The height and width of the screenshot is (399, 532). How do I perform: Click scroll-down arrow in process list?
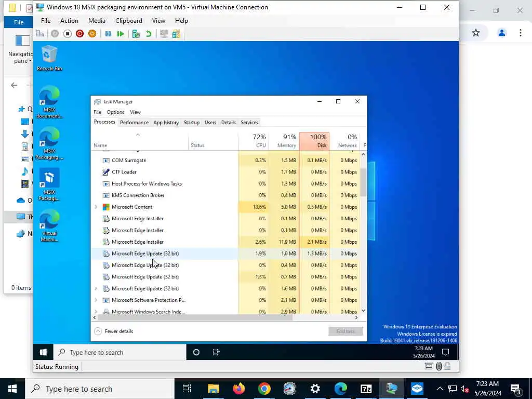pyautogui.click(x=363, y=311)
